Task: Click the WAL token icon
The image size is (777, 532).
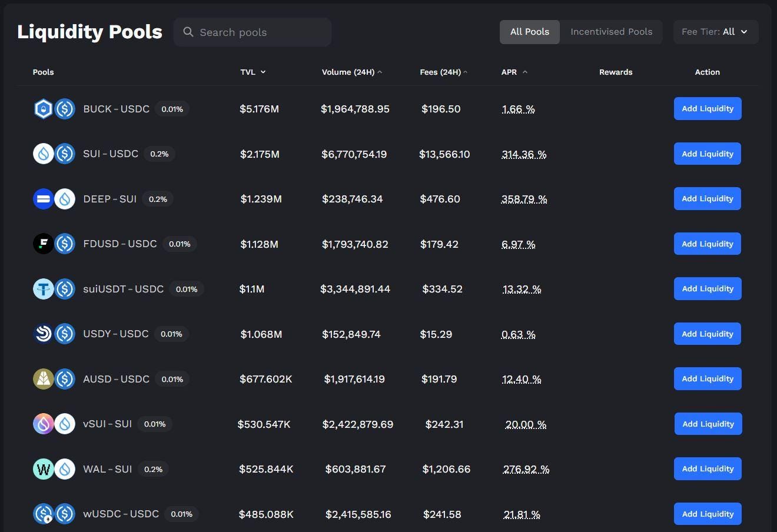Action: pyautogui.click(x=44, y=469)
